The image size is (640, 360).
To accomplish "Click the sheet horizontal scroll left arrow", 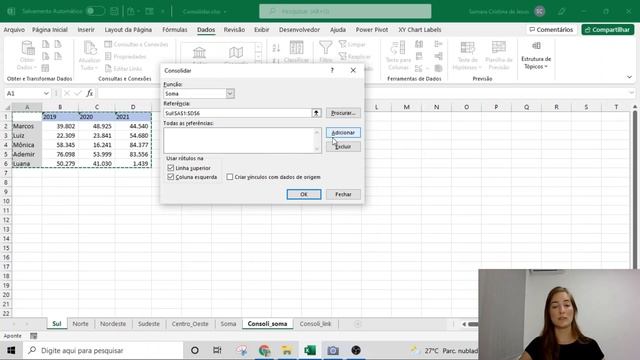I will point(464,324).
